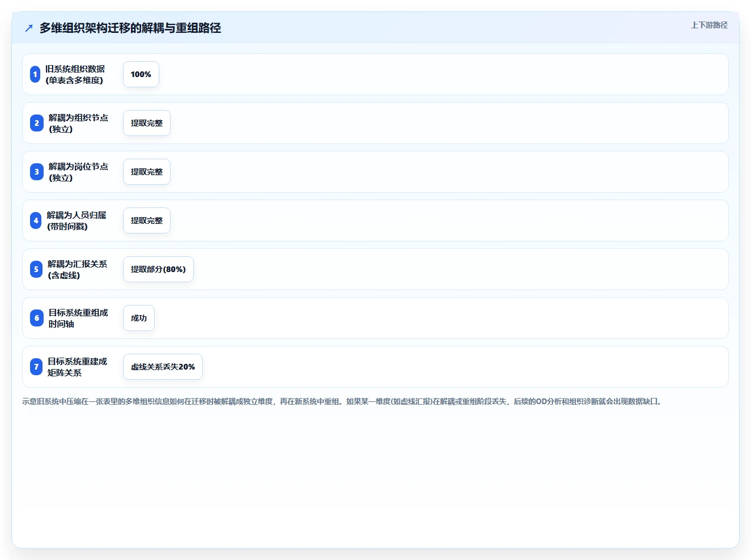Click the 上下游路径 label at top right
Viewport: 751px width, 560px height.
(709, 25)
